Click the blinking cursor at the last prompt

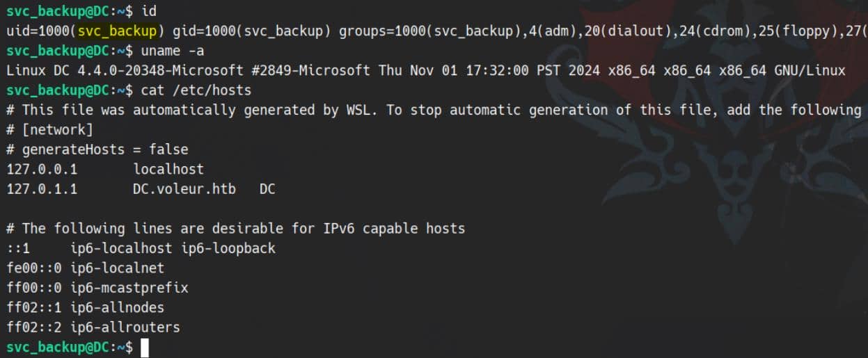(x=145, y=347)
